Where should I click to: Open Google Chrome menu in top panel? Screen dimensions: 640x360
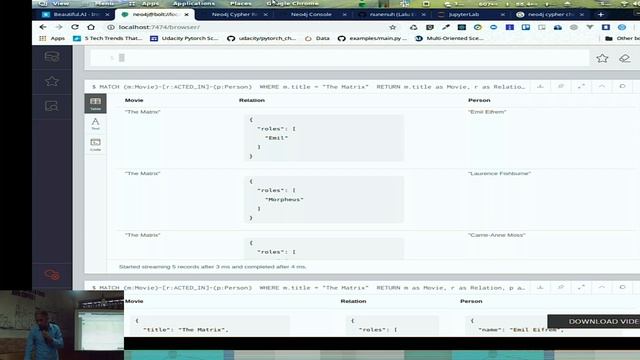tap(292, 3)
